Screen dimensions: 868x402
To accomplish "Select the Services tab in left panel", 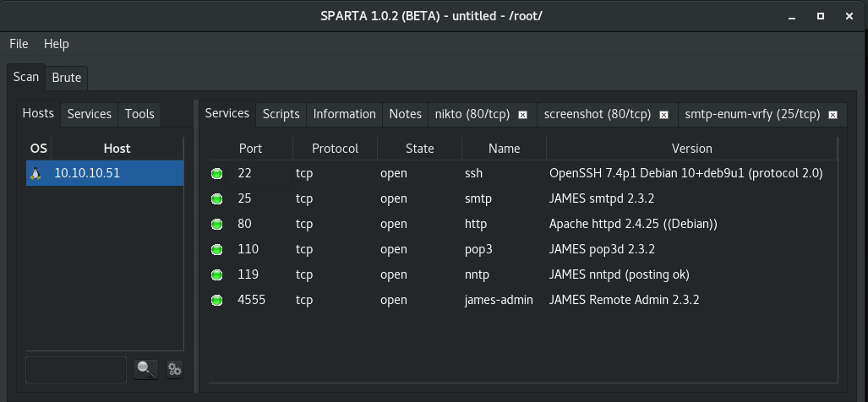I will pyautogui.click(x=89, y=115).
